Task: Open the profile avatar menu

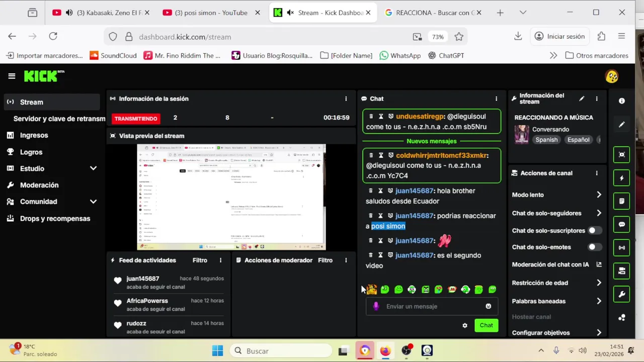Action: [x=612, y=76]
